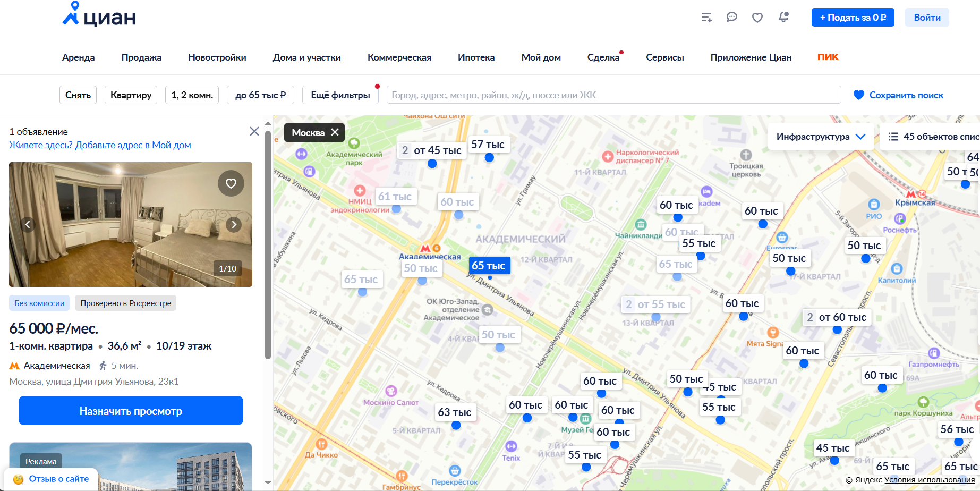Viewport: 980px width, 491px height.
Task: Open the 1, 2 комн. rooms filter
Action: tap(192, 95)
